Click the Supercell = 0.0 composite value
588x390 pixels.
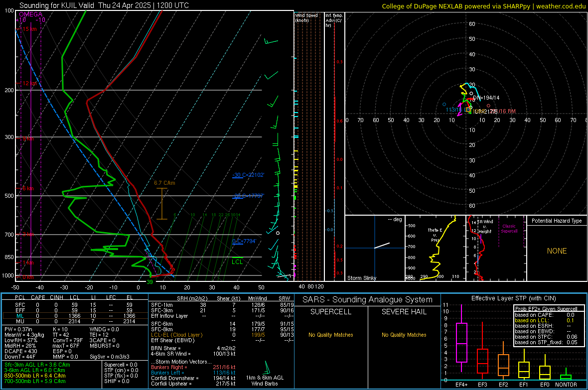[x=121, y=365]
